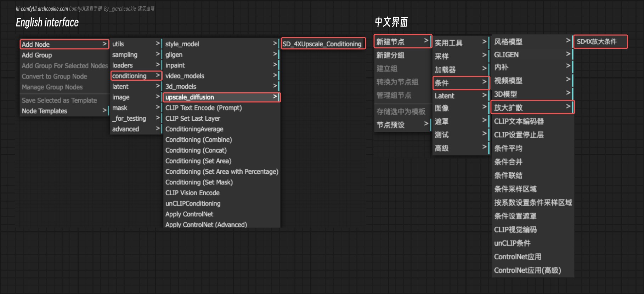Select Manage Group Nodes
644x294 pixels.
click(64, 87)
